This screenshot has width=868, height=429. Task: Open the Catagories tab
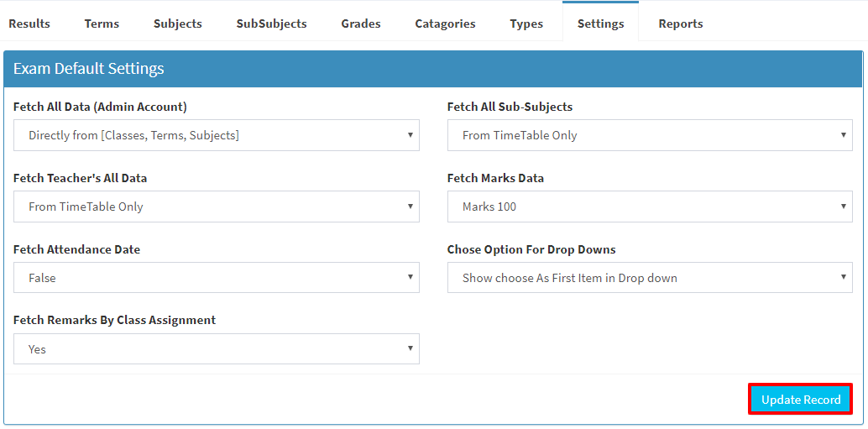point(445,24)
